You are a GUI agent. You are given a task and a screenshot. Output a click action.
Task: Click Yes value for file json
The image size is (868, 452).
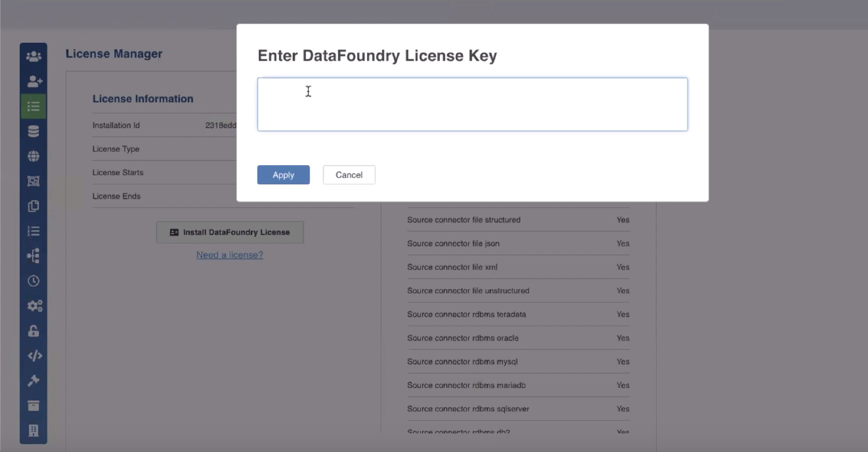point(623,243)
